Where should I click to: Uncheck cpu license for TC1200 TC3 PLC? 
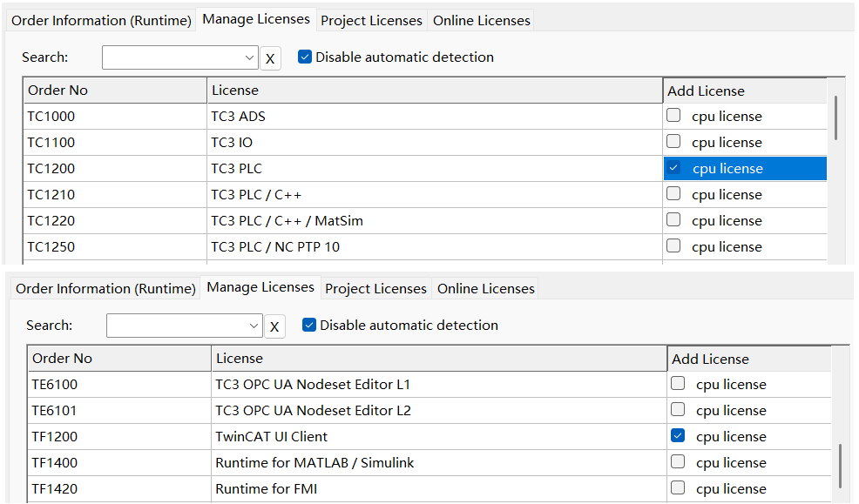click(673, 167)
